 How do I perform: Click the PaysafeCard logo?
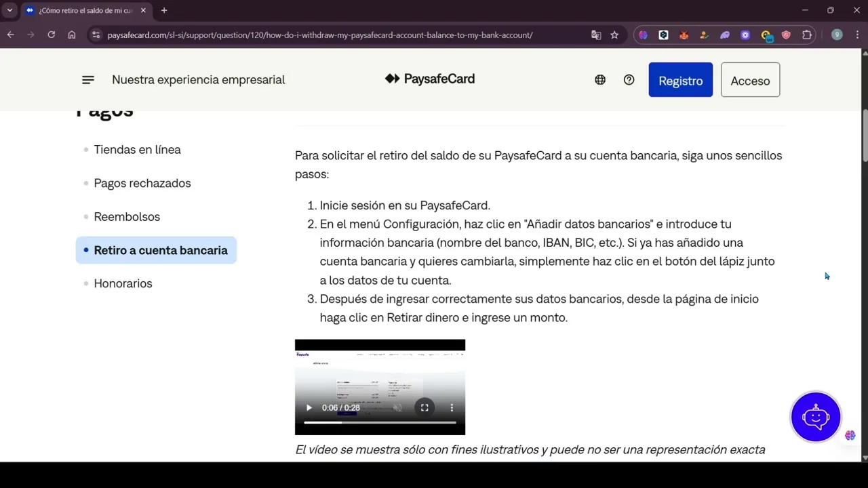click(430, 79)
